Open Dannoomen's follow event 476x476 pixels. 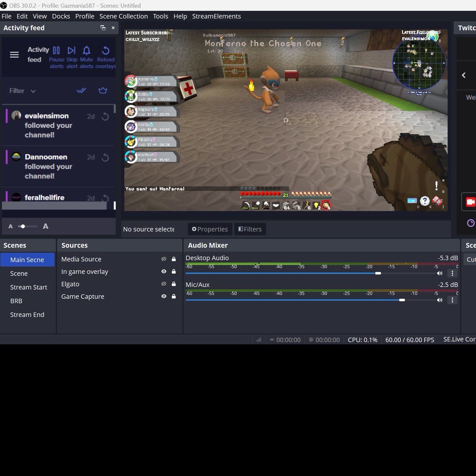click(58, 167)
